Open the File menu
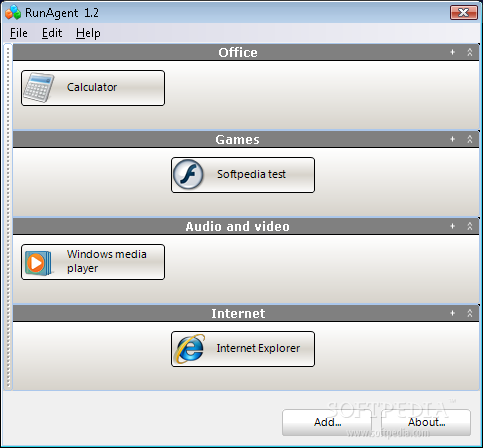 [19, 33]
